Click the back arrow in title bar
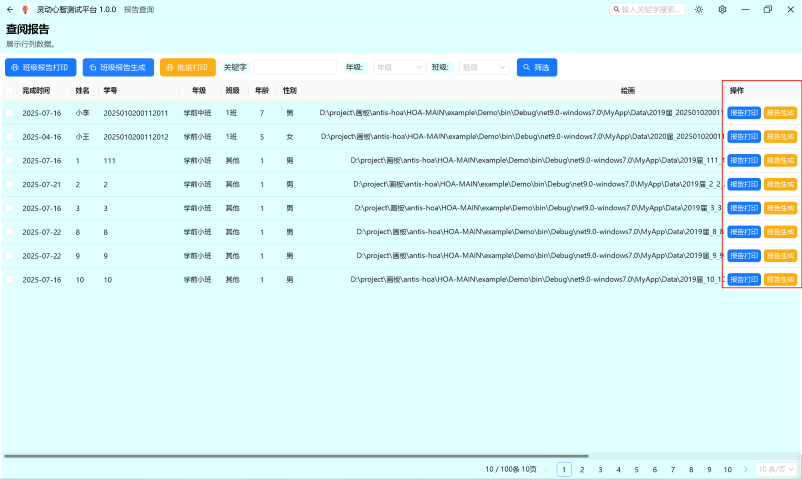The width and height of the screenshot is (802, 480). tap(9, 9)
